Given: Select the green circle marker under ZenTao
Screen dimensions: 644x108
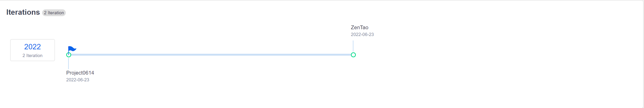Looking at the screenshot, I should pos(353,55).
